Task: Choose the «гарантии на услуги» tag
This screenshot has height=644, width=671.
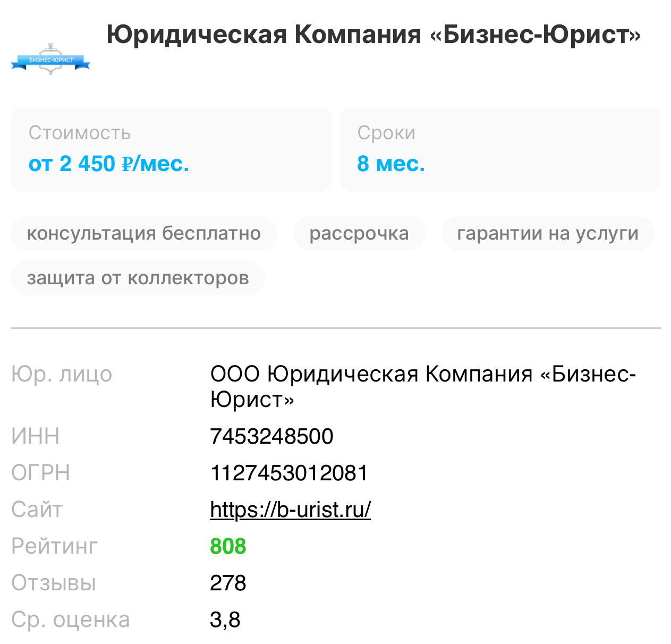Action: (548, 234)
